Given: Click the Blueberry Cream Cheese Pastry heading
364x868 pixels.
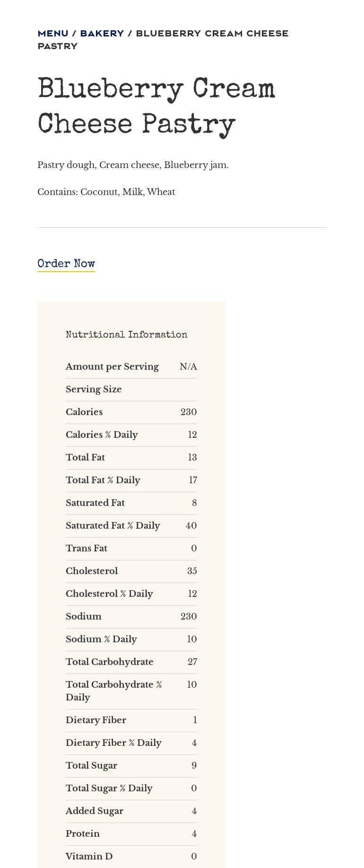Looking at the screenshot, I should [x=156, y=107].
